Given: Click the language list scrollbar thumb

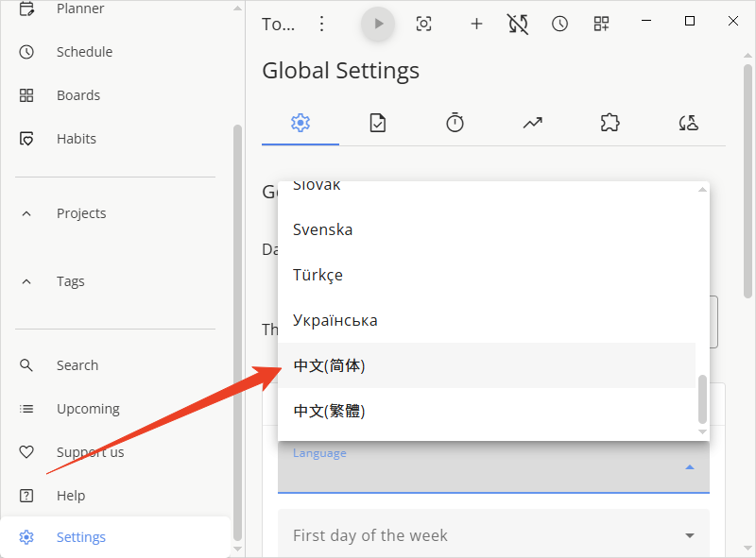Looking at the screenshot, I should point(702,399).
